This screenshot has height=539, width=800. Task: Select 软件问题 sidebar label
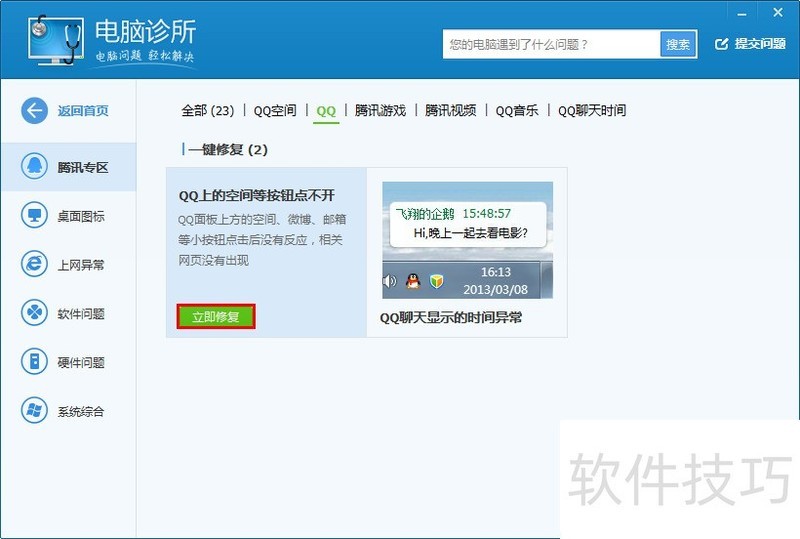coord(81,314)
